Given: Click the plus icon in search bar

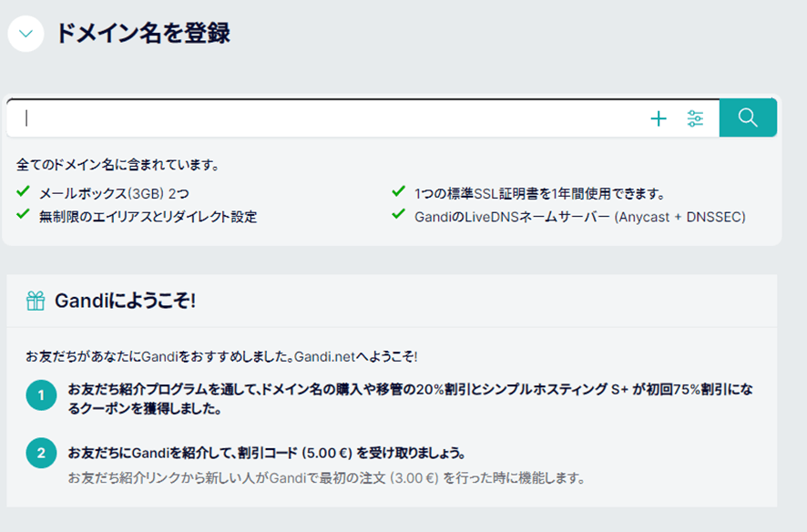Looking at the screenshot, I should 659,118.
